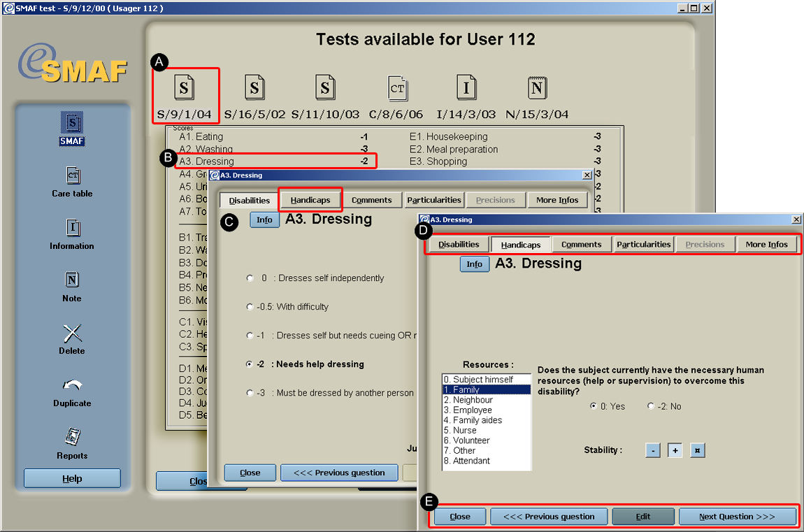Select option 0 Dresses self independently
This screenshot has height=532, width=804.
pyautogui.click(x=250, y=278)
